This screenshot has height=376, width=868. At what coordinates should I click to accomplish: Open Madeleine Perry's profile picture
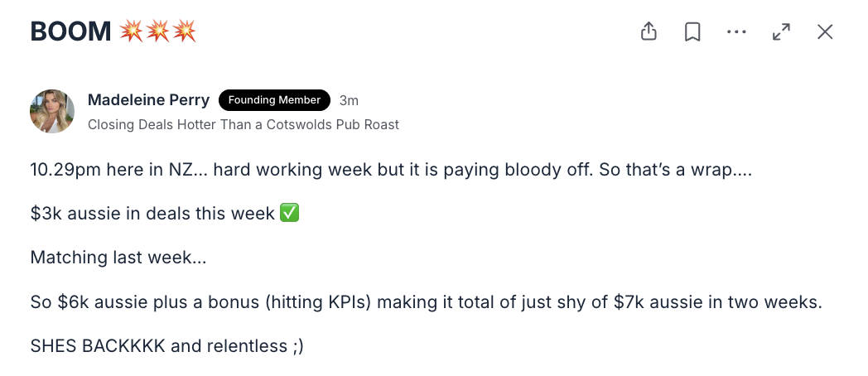(52, 111)
